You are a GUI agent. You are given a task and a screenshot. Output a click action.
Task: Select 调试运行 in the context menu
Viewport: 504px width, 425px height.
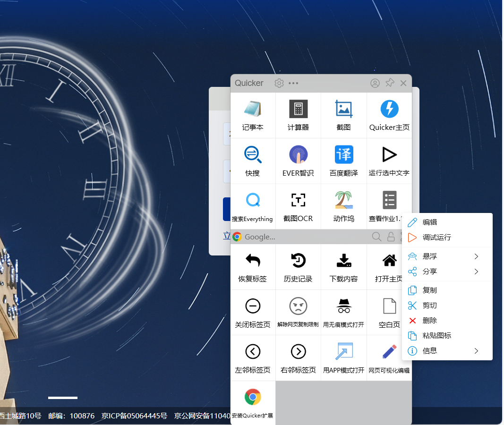coord(447,238)
